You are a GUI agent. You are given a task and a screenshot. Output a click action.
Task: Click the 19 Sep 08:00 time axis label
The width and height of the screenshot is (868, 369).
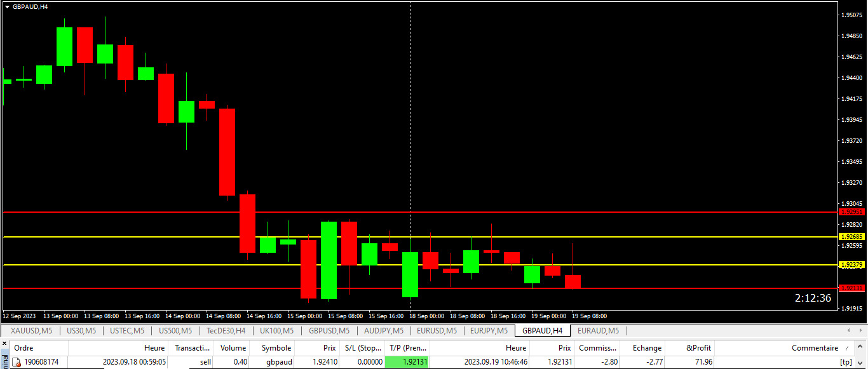[590, 316]
